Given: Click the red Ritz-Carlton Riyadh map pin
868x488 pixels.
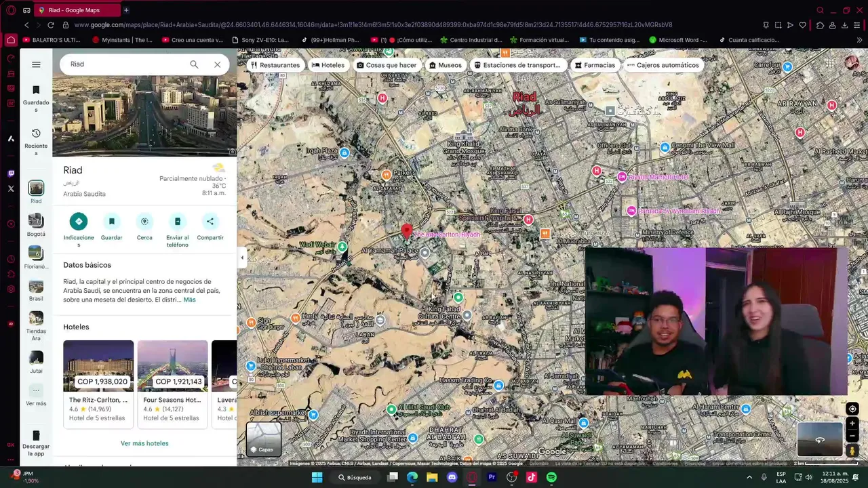Looking at the screenshot, I should click(x=406, y=232).
